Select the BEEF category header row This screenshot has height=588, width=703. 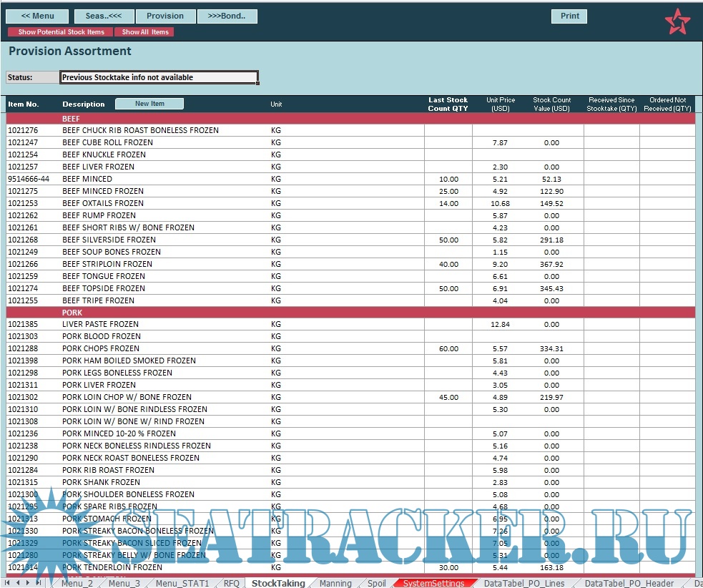(x=350, y=119)
